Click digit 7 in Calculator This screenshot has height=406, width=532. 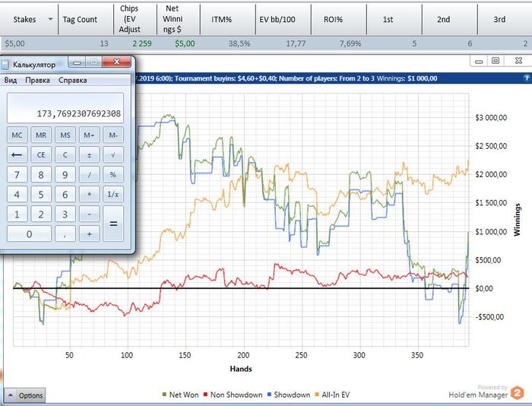pyautogui.click(x=17, y=174)
